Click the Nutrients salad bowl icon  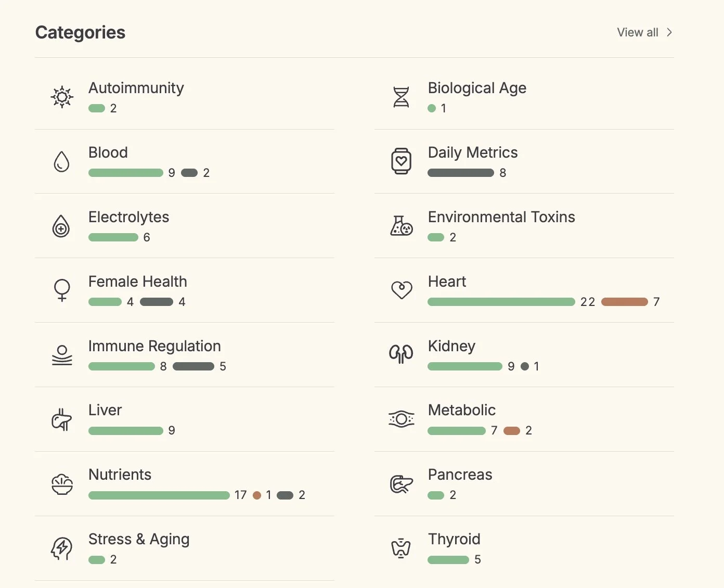point(62,484)
